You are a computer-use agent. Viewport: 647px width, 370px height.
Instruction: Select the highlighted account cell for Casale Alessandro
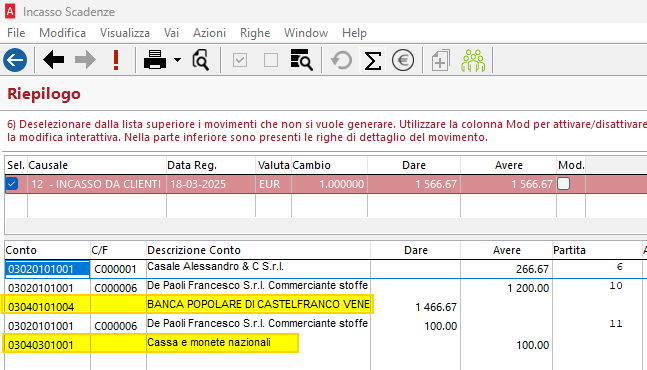point(47,269)
